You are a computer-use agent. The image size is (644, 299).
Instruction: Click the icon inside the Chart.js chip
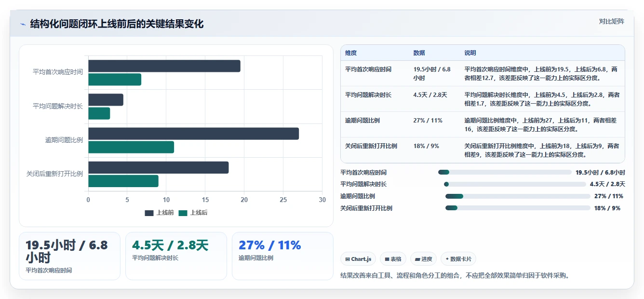point(347,259)
